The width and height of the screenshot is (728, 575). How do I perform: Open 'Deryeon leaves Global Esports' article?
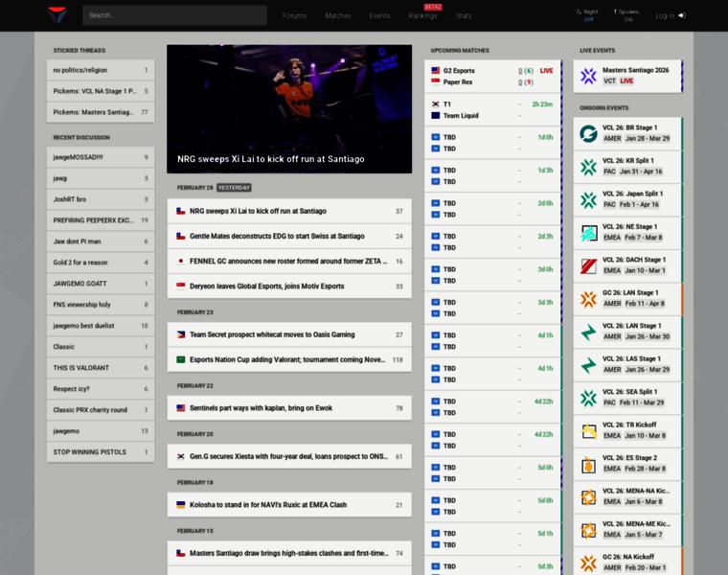tap(289, 287)
